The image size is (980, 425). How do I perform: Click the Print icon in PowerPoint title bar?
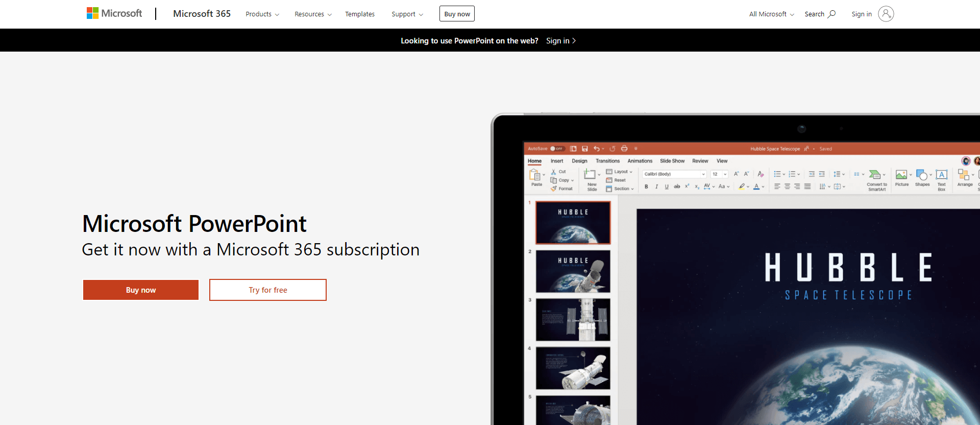click(x=624, y=149)
